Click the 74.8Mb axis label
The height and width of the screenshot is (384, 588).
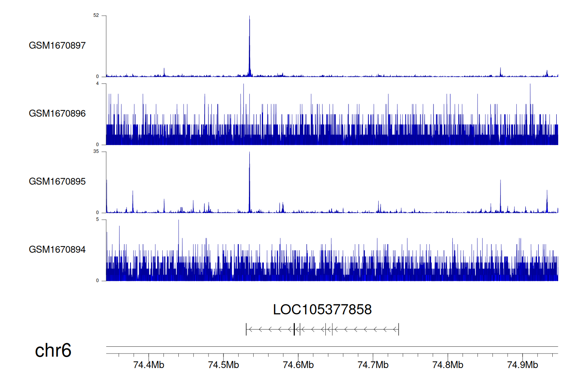point(448,365)
